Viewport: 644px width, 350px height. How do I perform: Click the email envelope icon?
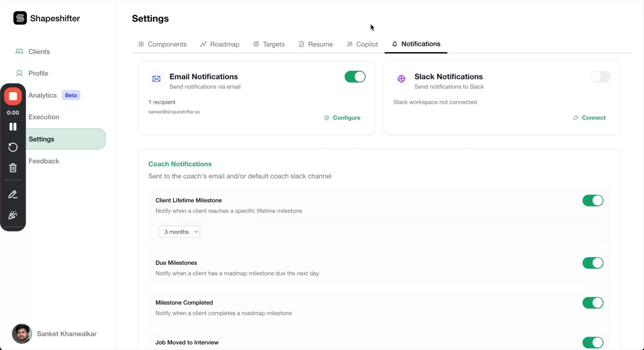tap(156, 78)
